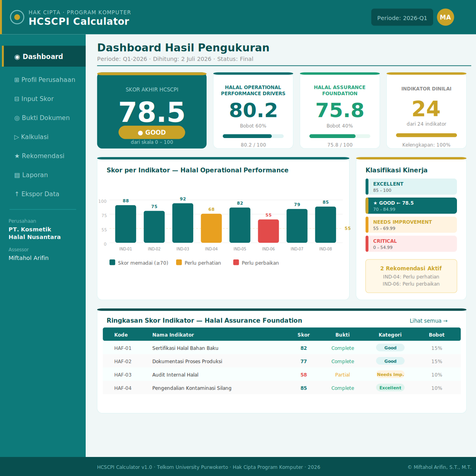Click the 80.2 score value
476x476 pixels.
(253, 110)
